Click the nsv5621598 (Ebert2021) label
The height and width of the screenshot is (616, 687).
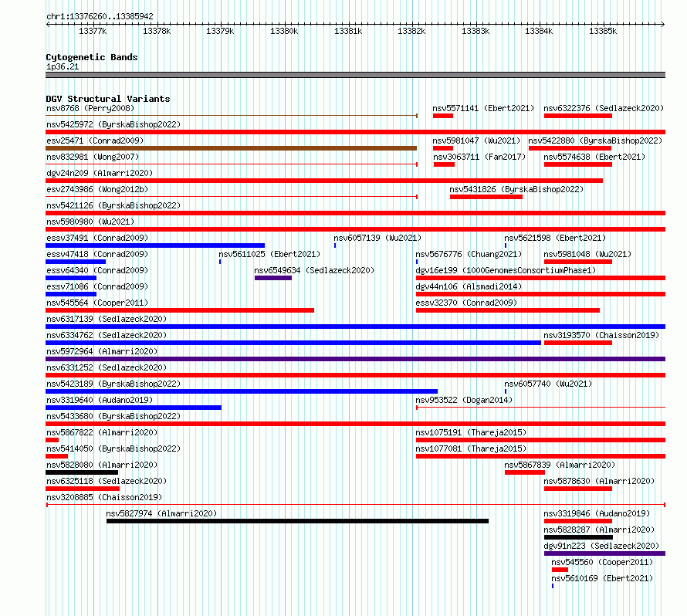(555, 238)
